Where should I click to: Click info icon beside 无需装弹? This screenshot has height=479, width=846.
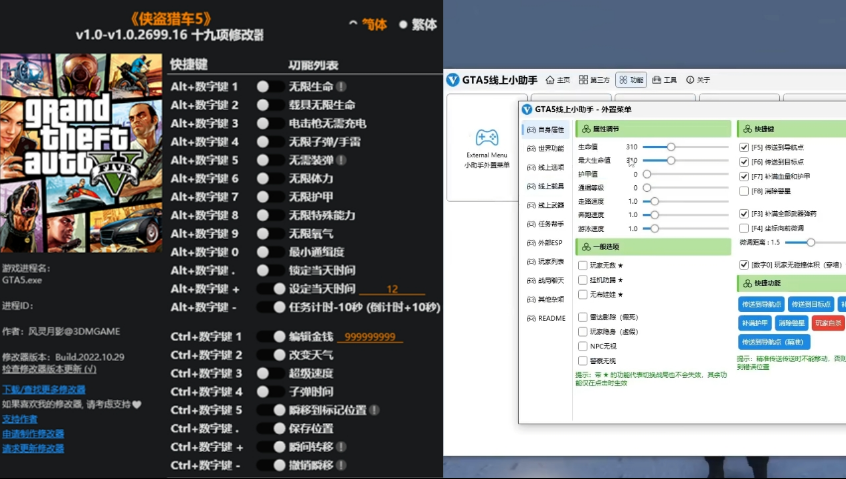click(341, 160)
